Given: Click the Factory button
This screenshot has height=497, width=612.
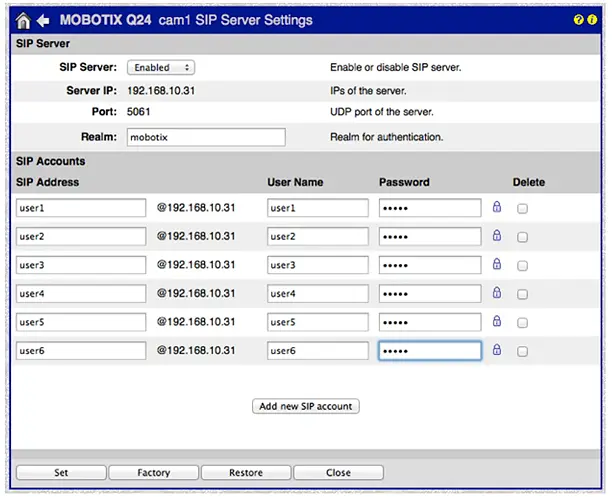Looking at the screenshot, I should (x=153, y=473).
